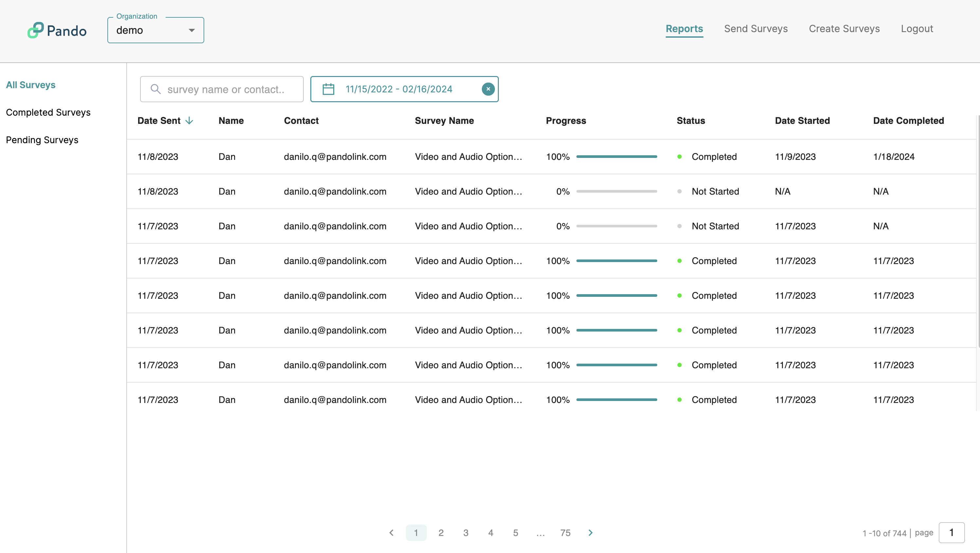Click the Survey Name column header

[x=445, y=121]
